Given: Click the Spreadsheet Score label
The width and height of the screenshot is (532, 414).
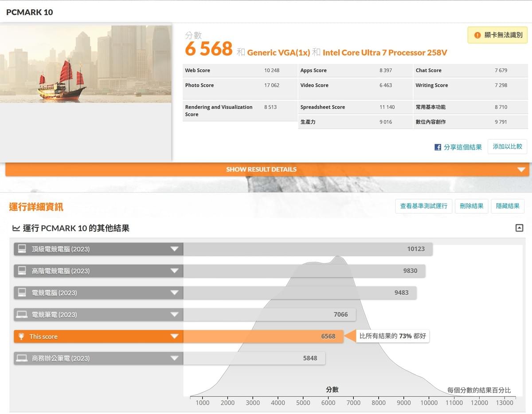Looking at the screenshot, I should tap(323, 107).
